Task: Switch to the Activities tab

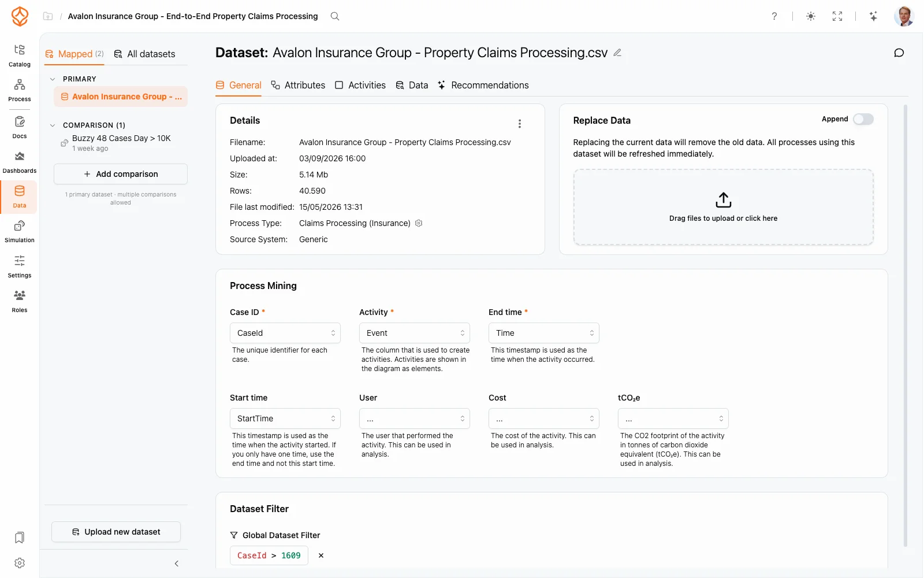Action: [x=360, y=85]
